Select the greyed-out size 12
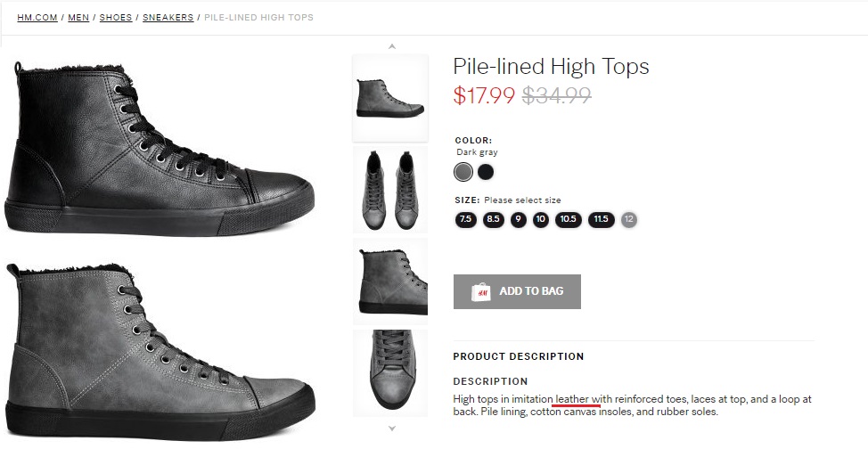868x449 pixels. click(x=629, y=219)
